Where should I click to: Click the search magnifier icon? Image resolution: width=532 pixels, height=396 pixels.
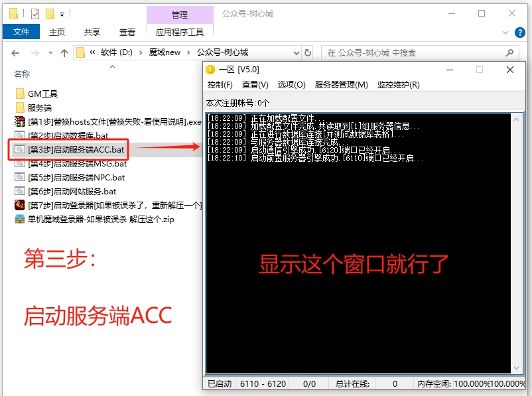click(x=509, y=53)
